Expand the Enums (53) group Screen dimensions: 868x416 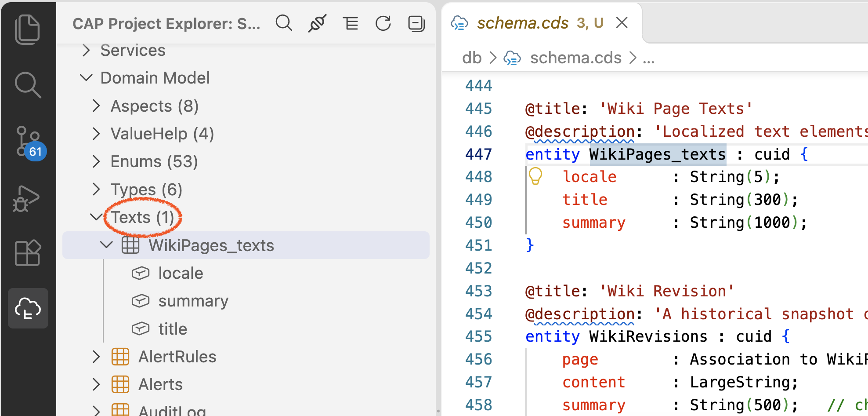(x=96, y=161)
